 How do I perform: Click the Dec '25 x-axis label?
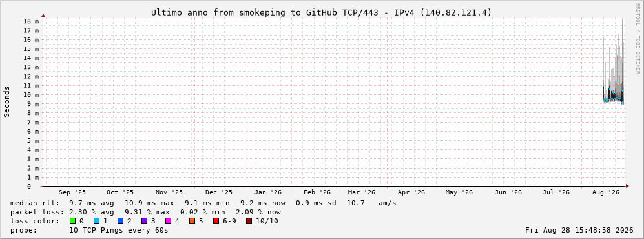(x=219, y=192)
